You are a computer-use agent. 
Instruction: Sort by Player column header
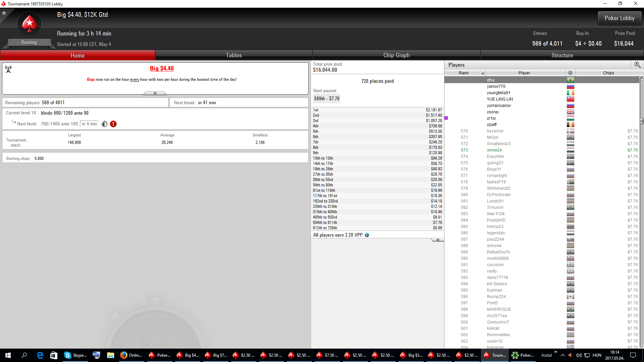525,73
